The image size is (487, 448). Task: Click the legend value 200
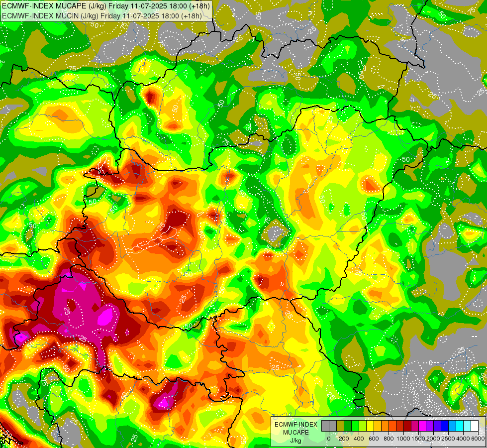pos(344,439)
